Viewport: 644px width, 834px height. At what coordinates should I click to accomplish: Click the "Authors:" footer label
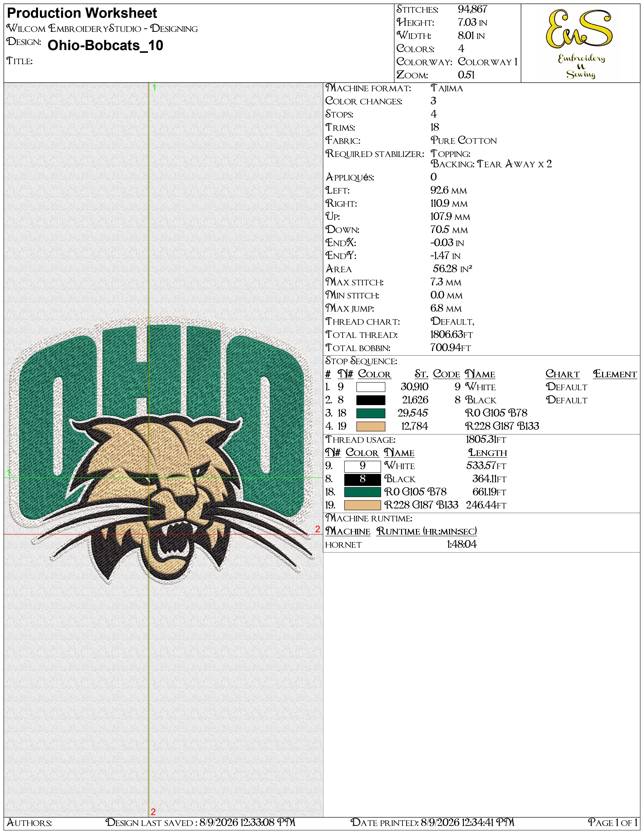point(29,823)
